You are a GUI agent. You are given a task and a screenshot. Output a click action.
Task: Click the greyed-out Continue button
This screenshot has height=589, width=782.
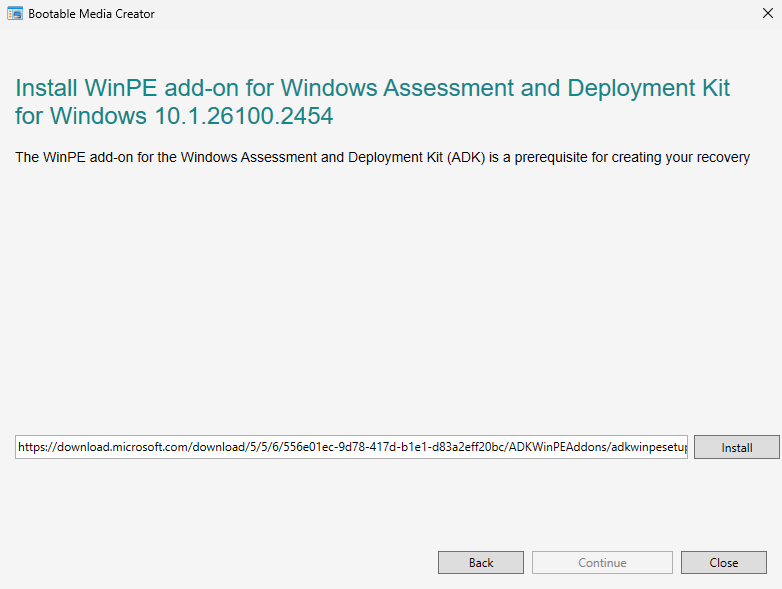click(x=602, y=563)
